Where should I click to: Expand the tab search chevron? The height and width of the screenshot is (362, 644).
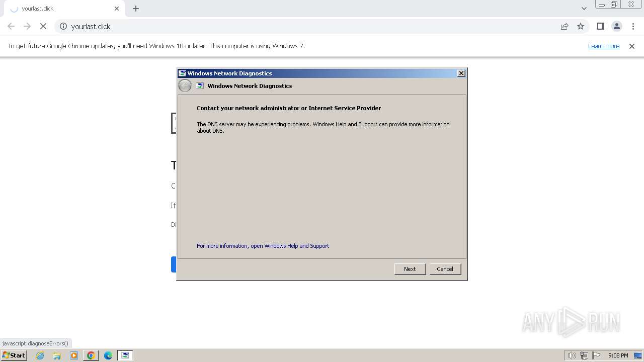pos(584,9)
